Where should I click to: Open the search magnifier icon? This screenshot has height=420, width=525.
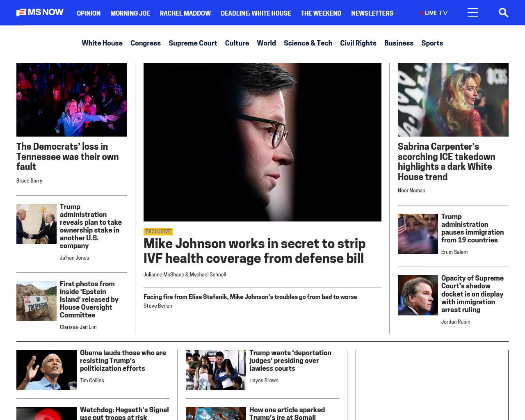(x=503, y=13)
